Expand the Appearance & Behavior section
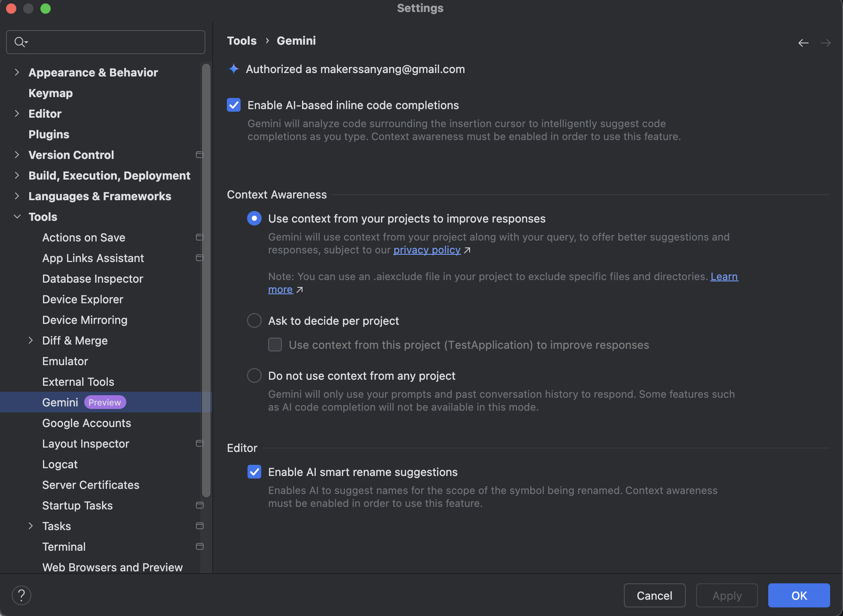Image resolution: width=843 pixels, height=616 pixels. (17, 72)
